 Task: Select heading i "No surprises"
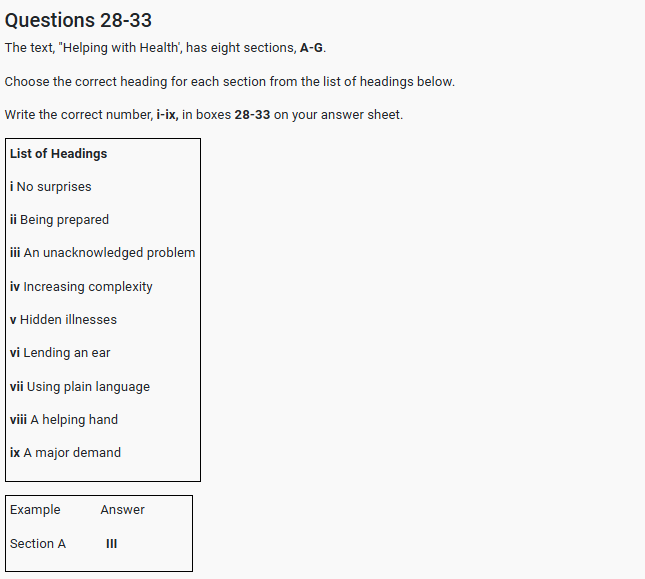pyautogui.click(x=50, y=187)
